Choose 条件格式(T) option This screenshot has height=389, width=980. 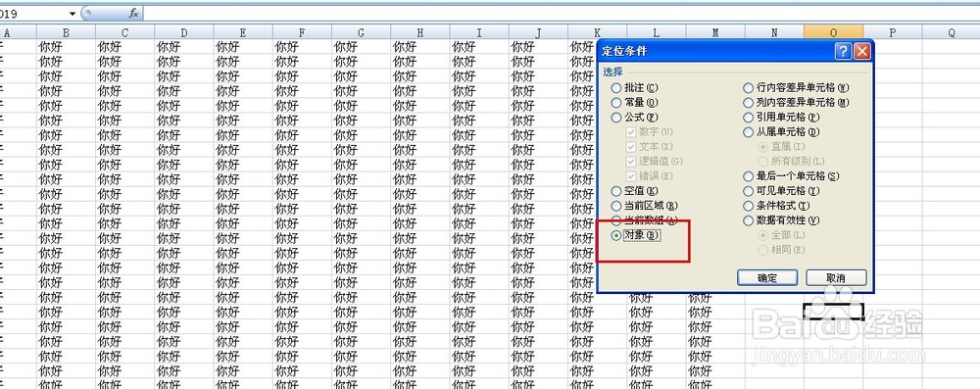coord(776,206)
